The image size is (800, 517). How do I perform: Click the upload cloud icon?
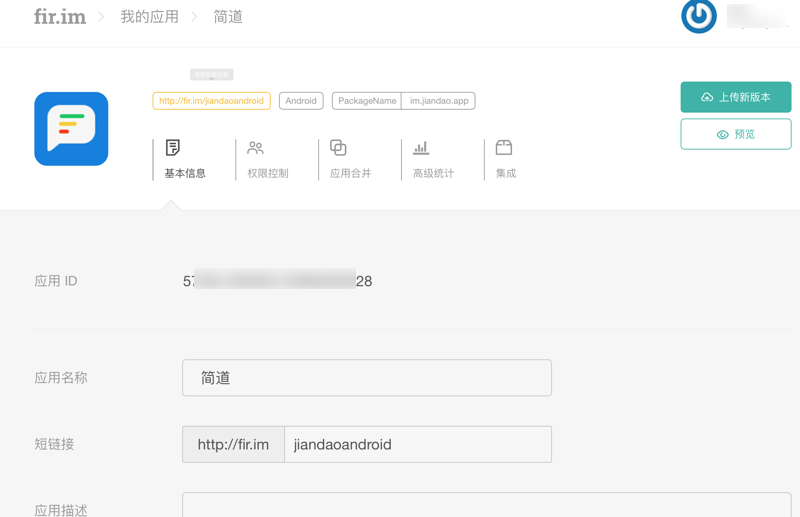707,98
